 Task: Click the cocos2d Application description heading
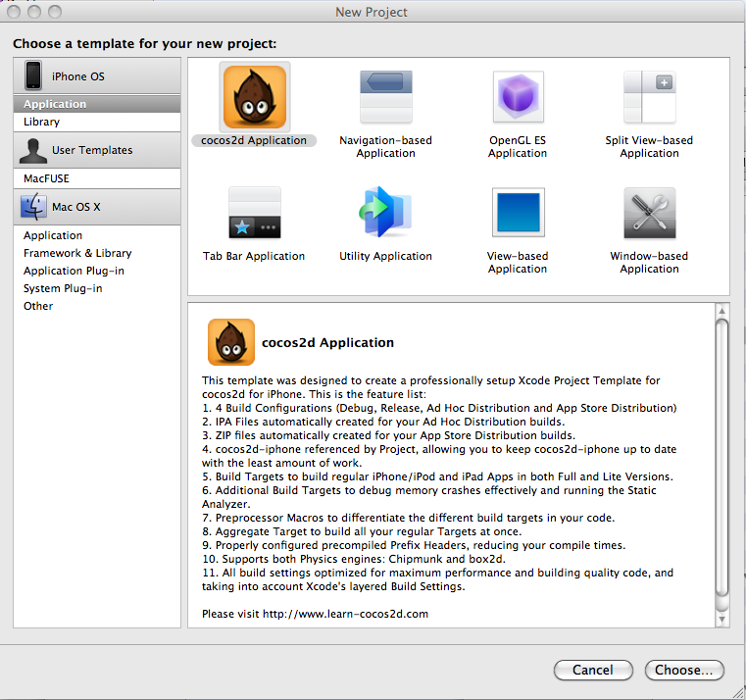click(x=327, y=342)
